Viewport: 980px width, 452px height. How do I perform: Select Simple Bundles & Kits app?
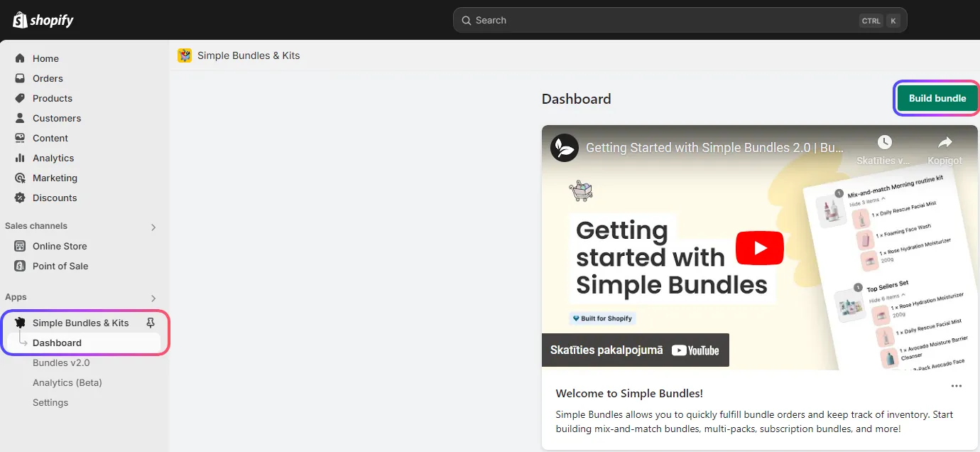click(x=80, y=323)
